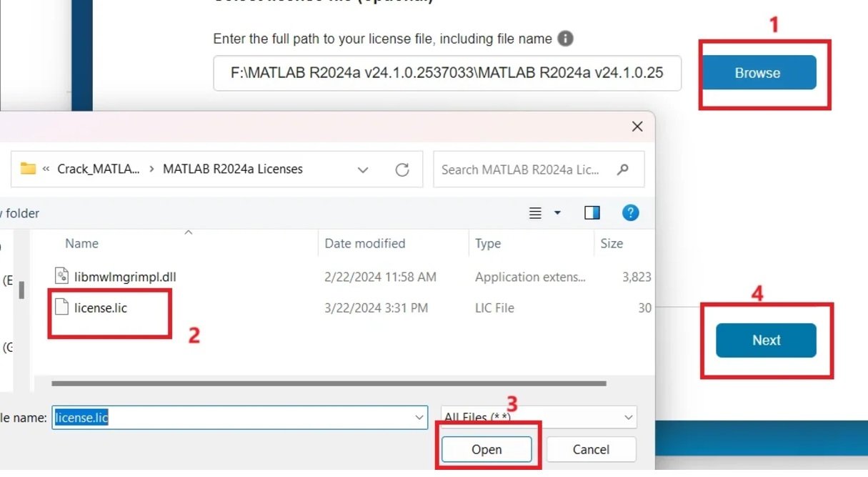This screenshot has width=868, height=477.
Task: Click MATLAB R2024a Licenses breadcrumb
Action: [233, 169]
